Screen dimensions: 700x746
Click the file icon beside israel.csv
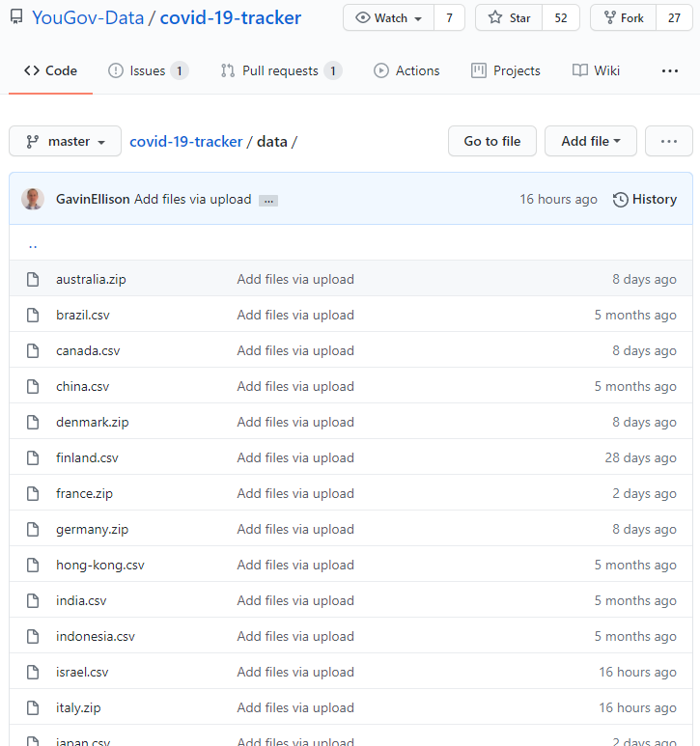pos(33,672)
